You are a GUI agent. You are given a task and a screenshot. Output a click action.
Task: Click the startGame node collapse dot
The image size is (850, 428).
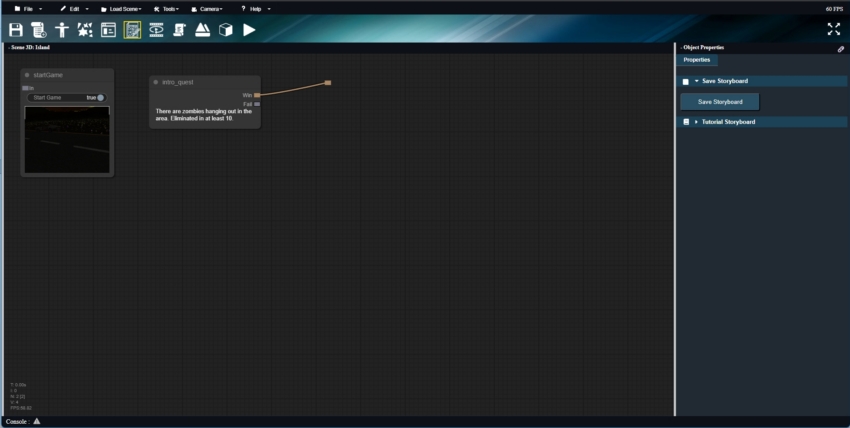(27, 75)
